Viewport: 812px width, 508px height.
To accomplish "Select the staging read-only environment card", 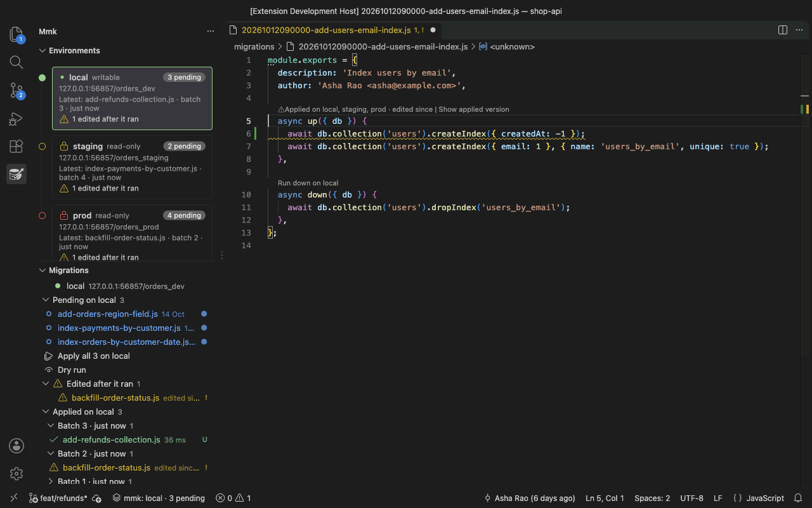I will (132, 168).
